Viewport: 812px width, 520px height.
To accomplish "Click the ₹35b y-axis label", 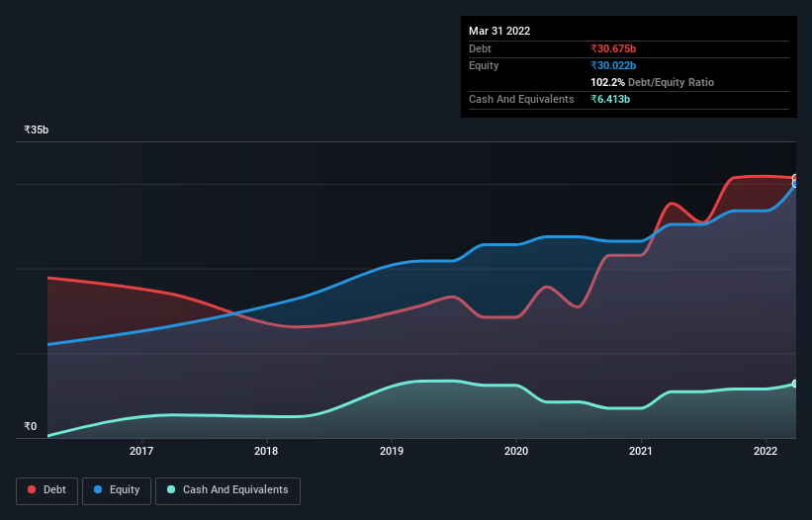I will pos(37,130).
